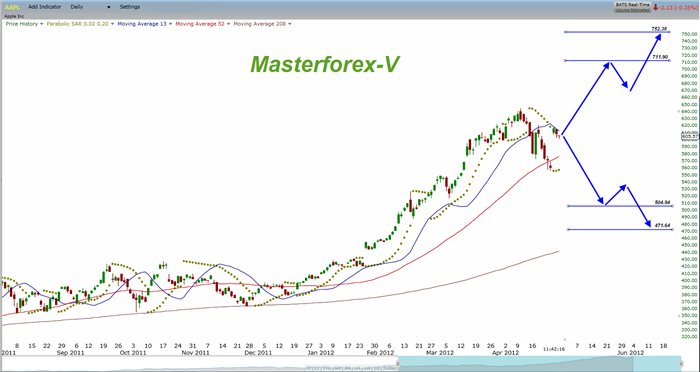Select the 752.38 price level label
The height and width of the screenshot is (372, 700).
coord(659,29)
